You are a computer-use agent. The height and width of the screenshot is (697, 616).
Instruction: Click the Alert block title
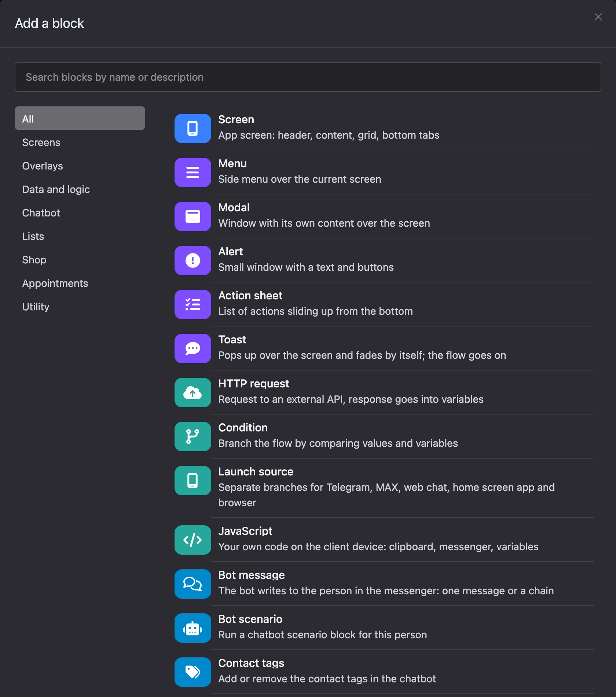pyautogui.click(x=231, y=252)
